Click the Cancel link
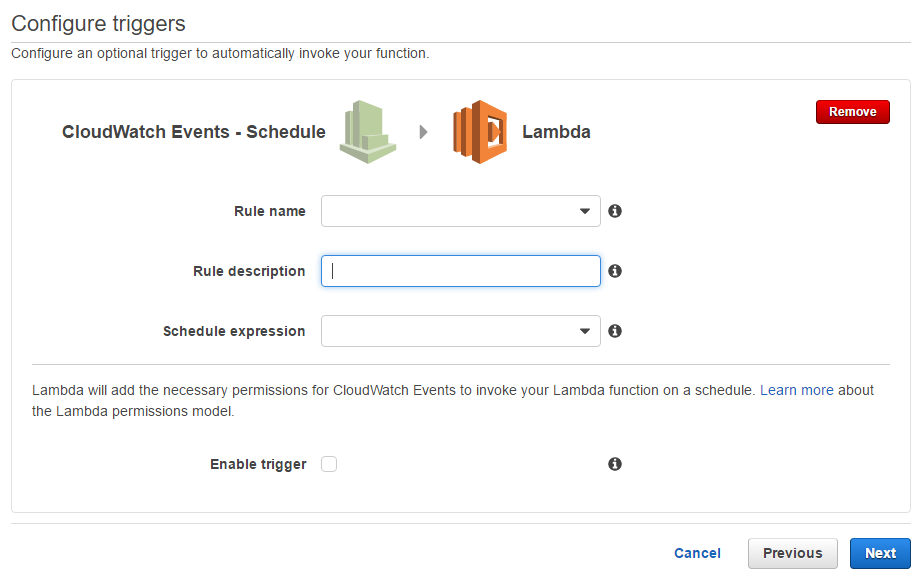The height and width of the screenshot is (582, 924). (x=697, y=553)
